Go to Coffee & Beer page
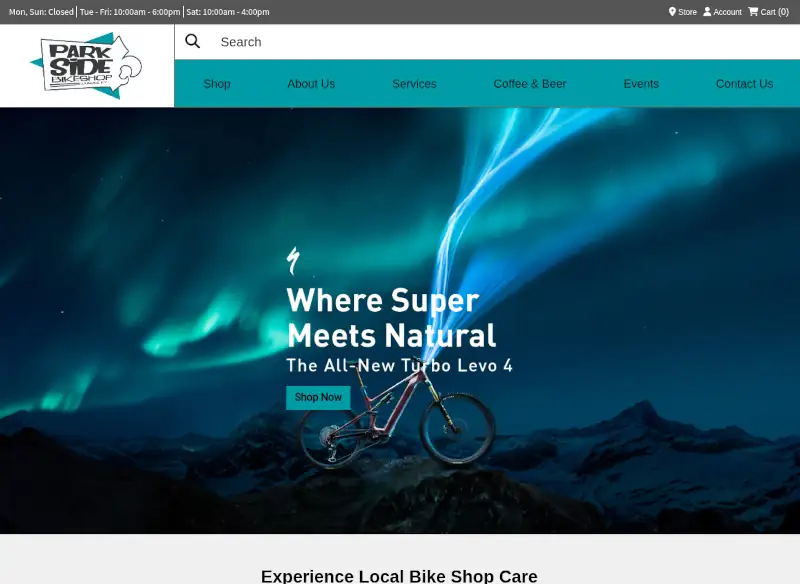 pyautogui.click(x=530, y=84)
